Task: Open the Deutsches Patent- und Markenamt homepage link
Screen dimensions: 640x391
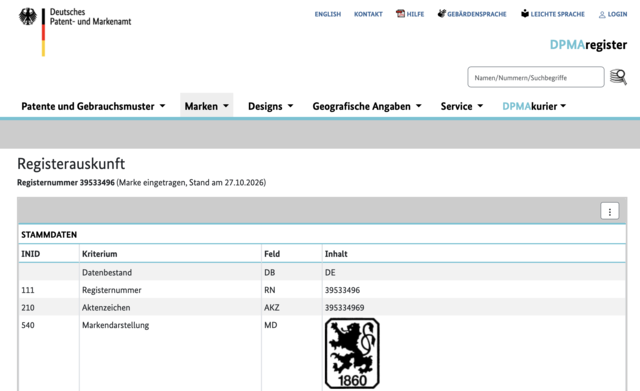Action: point(90,17)
